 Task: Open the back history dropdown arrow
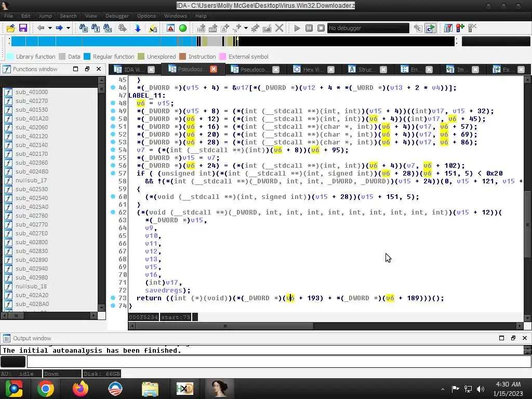(50, 28)
